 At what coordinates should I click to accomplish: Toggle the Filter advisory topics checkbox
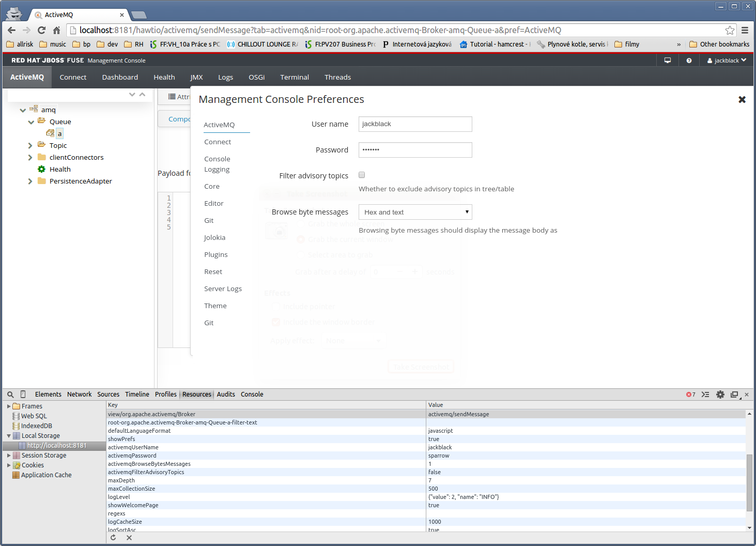coord(362,175)
